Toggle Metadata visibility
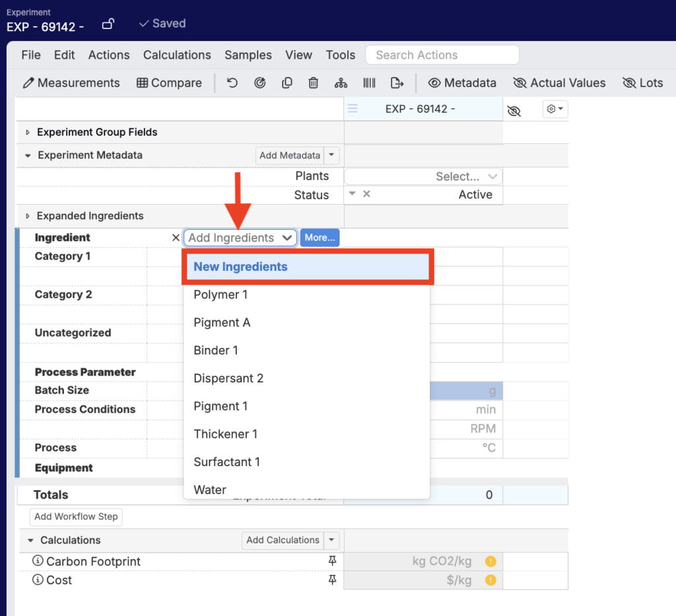This screenshot has width=676, height=616. tap(461, 83)
